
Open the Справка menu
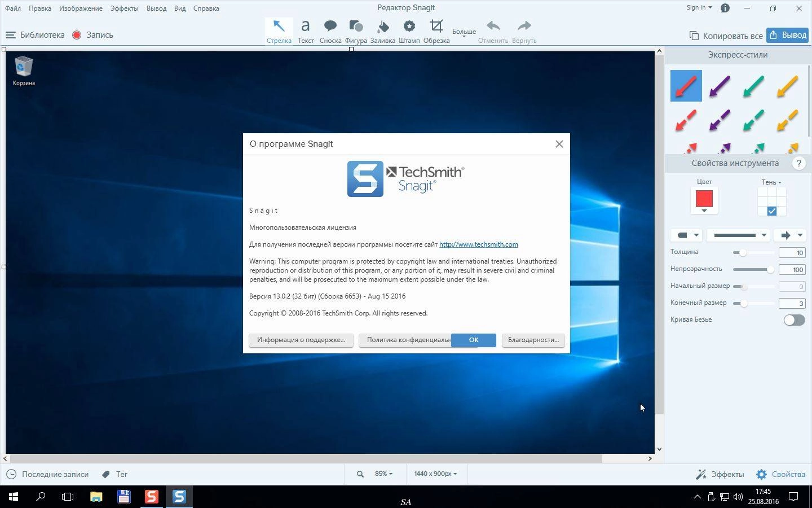point(206,8)
